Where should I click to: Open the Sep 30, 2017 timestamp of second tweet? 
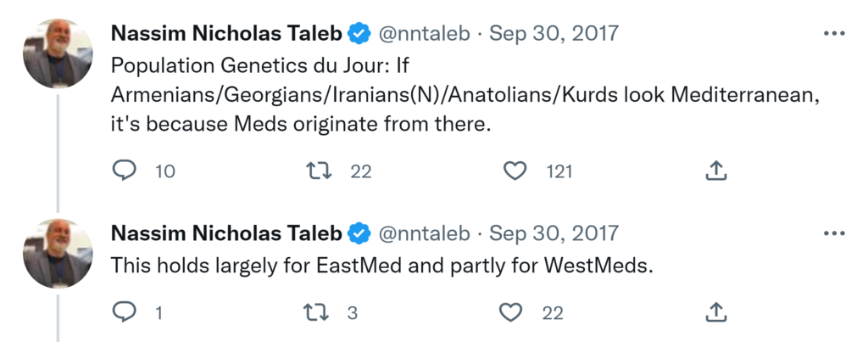(x=554, y=233)
